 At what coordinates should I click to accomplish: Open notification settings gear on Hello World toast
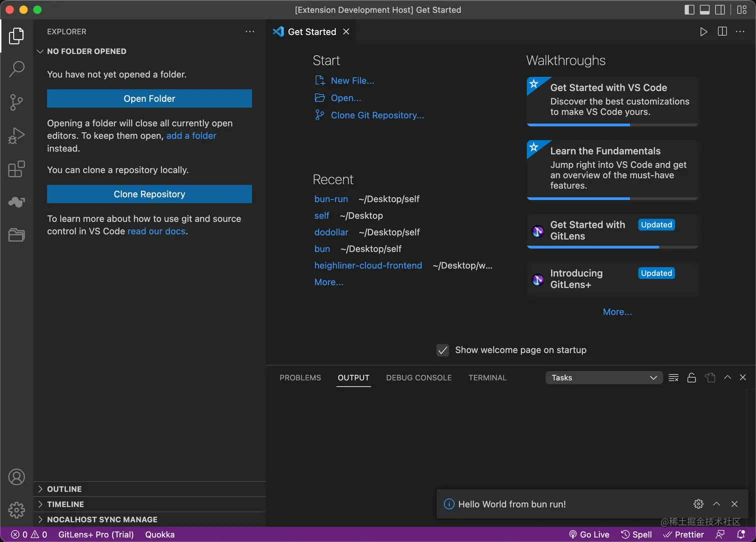click(x=698, y=504)
